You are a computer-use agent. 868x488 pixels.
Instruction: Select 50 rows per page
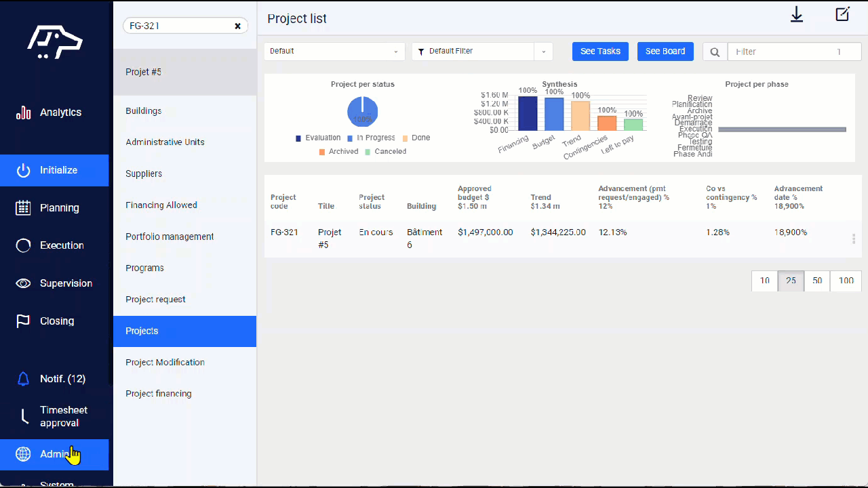[817, 281]
